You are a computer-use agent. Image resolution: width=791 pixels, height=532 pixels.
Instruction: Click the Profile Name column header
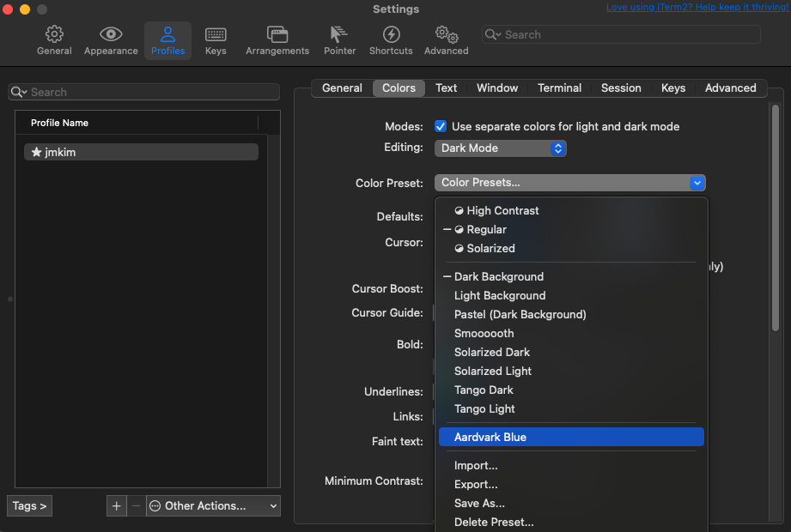click(137, 123)
